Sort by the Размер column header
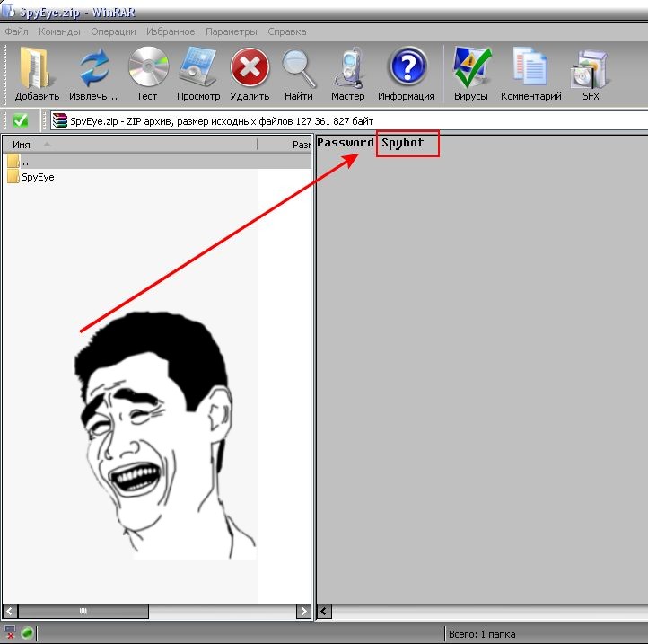The image size is (648, 644). (285, 145)
